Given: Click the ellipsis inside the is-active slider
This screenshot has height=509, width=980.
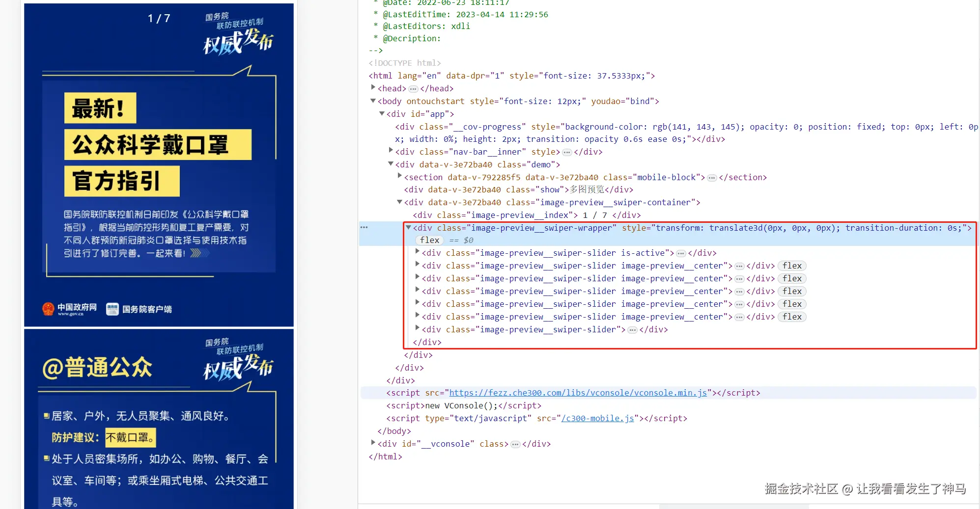Looking at the screenshot, I should pos(681,254).
